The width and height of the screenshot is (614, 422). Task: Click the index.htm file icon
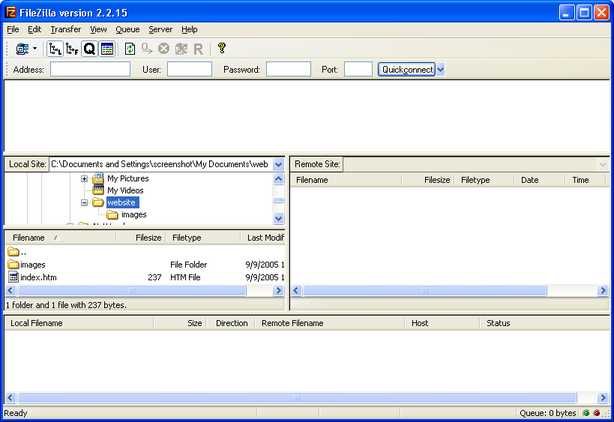(13, 277)
